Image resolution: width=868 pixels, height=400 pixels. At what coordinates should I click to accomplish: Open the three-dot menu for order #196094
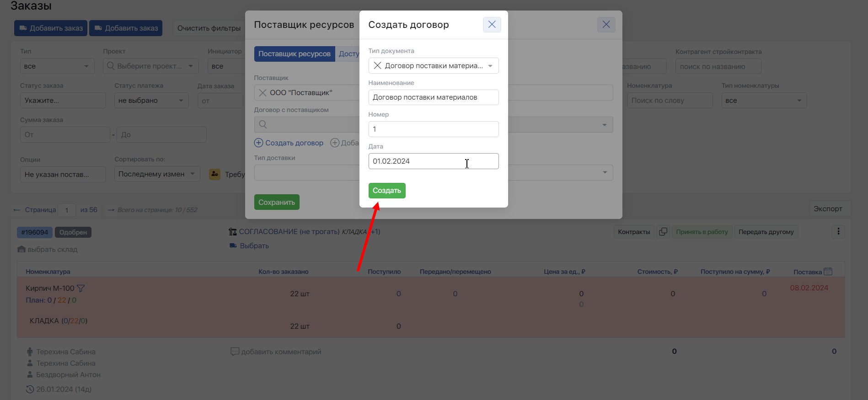(x=838, y=231)
